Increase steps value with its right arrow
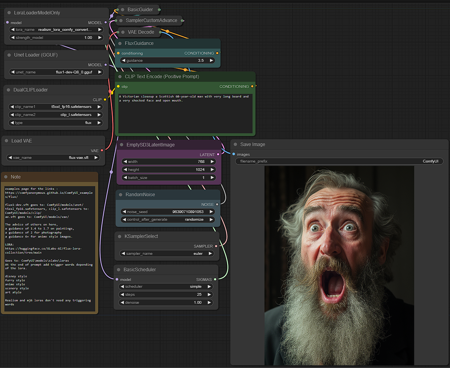Image resolution: width=450 pixels, height=368 pixels. point(209,295)
